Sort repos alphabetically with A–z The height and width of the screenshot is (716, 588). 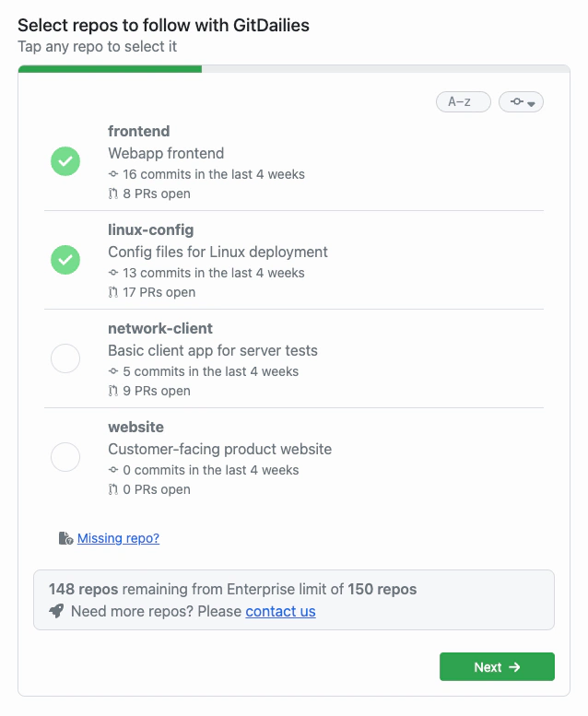[463, 102]
